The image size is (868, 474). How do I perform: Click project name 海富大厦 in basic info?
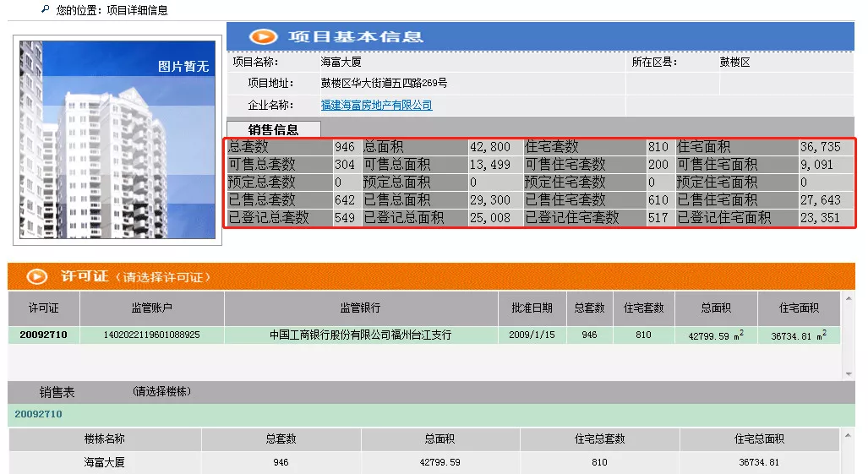pos(341,62)
